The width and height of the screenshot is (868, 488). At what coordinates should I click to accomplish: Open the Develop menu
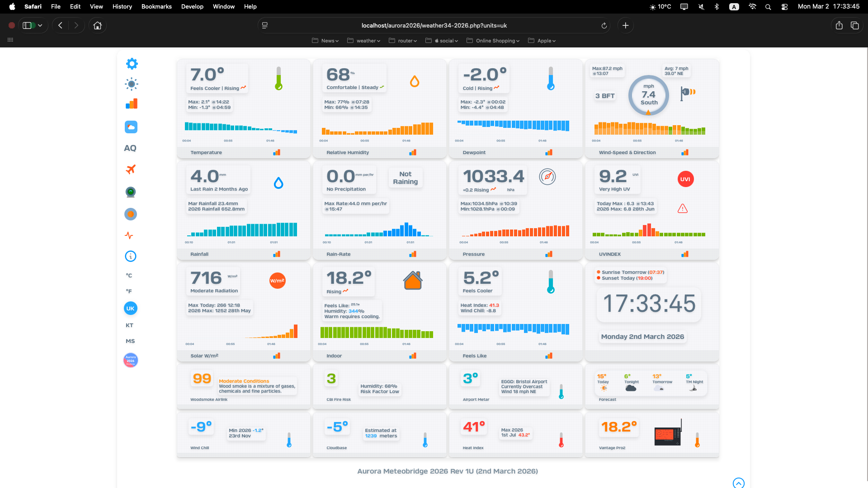tap(192, 6)
